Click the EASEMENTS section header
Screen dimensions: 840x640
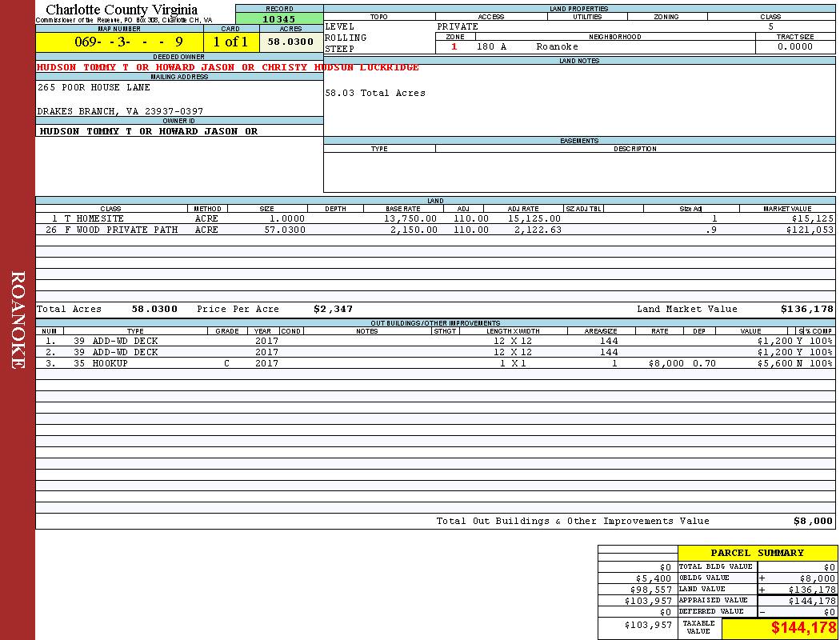tap(579, 141)
